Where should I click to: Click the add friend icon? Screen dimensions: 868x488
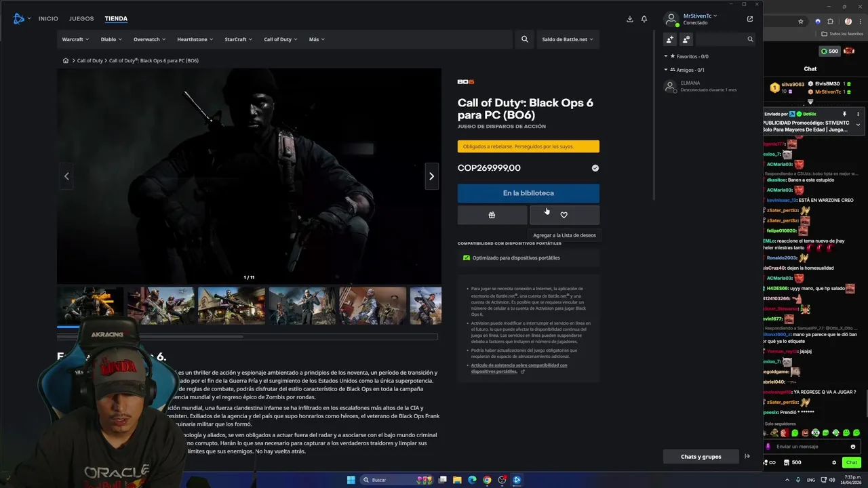click(670, 39)
